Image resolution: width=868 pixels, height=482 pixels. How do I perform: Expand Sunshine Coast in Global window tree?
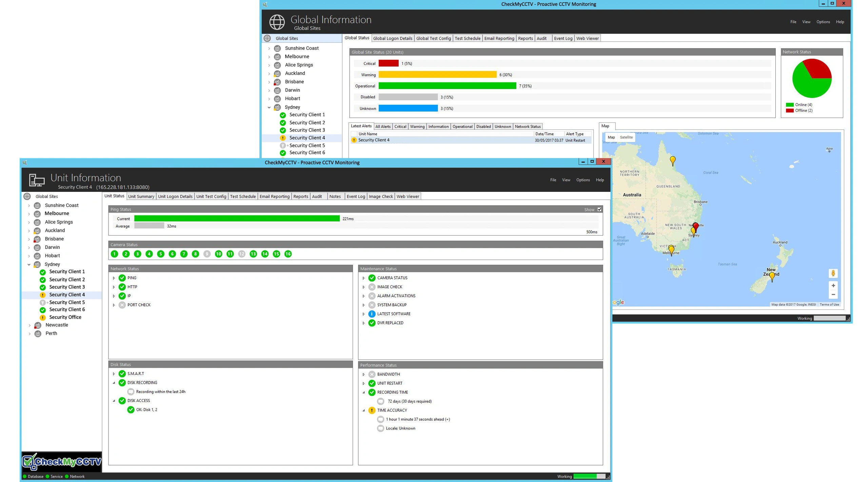269,48
